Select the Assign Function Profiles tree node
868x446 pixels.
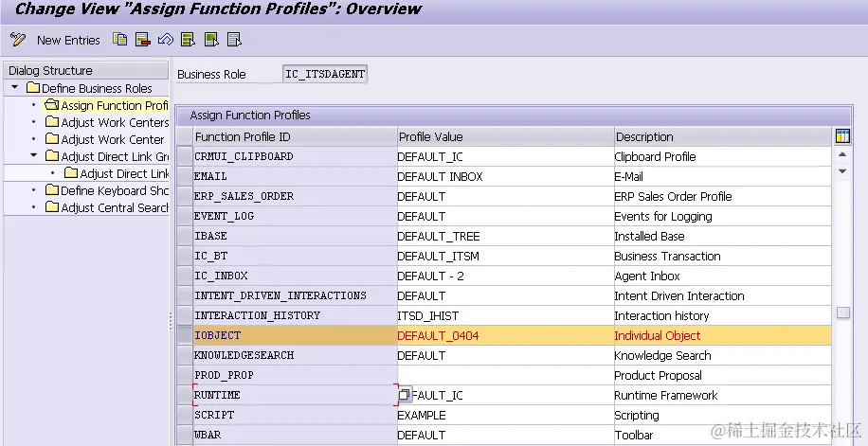[115, 105]
